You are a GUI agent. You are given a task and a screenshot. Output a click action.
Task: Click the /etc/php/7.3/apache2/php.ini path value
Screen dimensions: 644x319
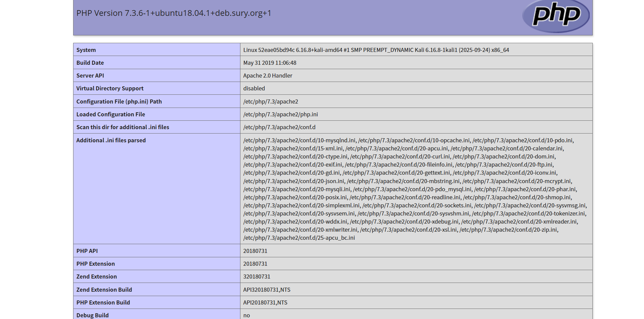tap(281, 114)
